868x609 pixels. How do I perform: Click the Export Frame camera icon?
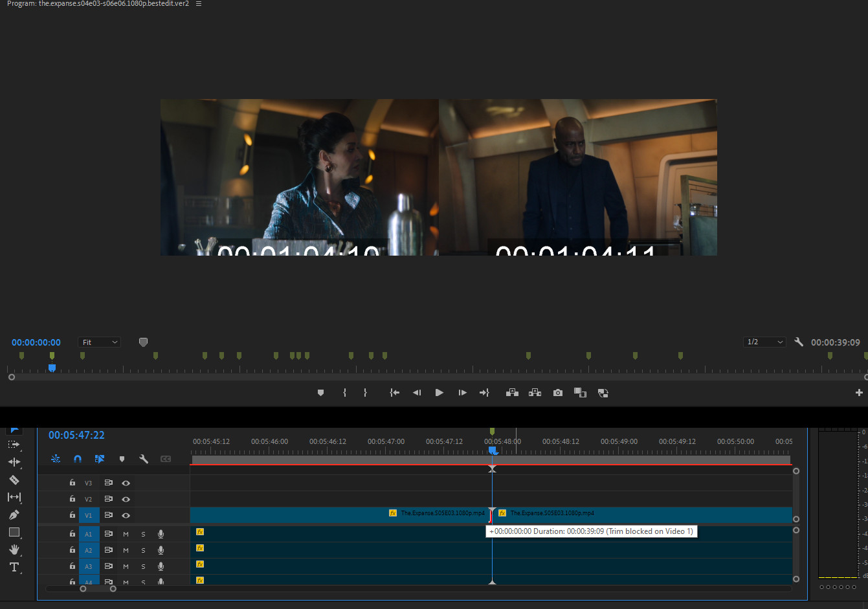[x=558, y=393]
